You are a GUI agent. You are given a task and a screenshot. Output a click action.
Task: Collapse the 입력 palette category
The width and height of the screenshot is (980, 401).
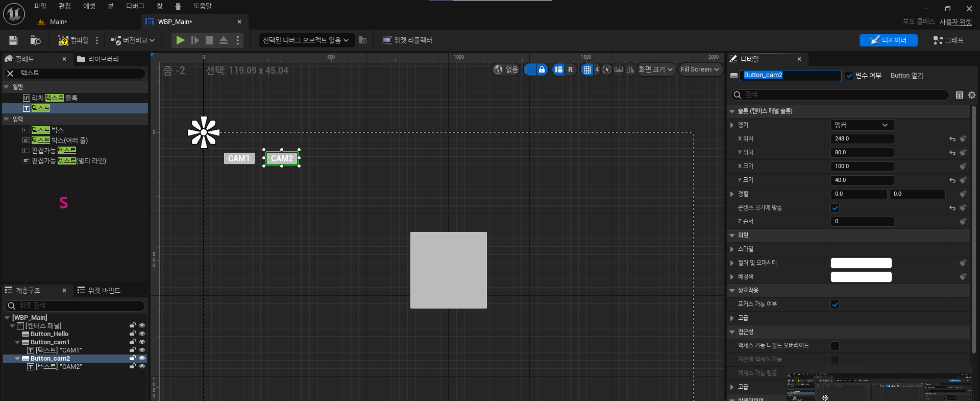coord(6,120)
